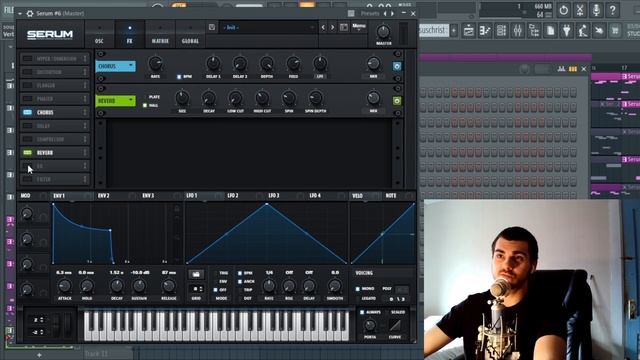640x360 pixels.
Task: Select previous Serum preset arrow
Action: (323, 27)
